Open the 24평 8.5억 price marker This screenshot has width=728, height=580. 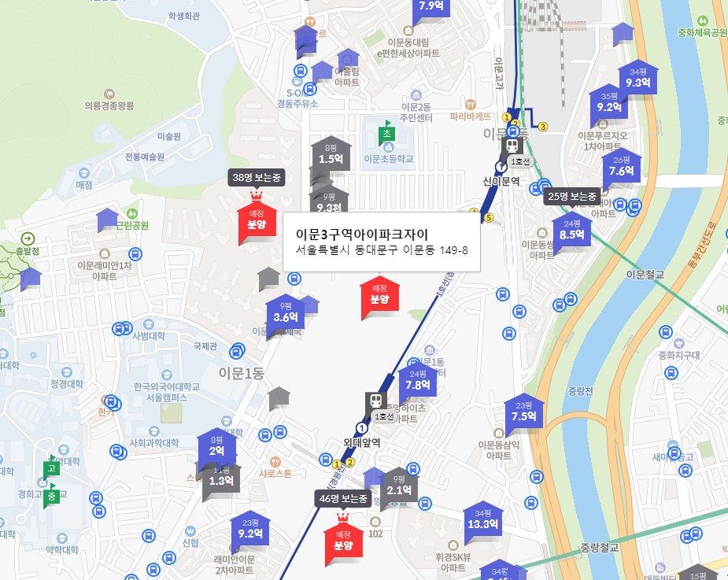click(572, 229)
